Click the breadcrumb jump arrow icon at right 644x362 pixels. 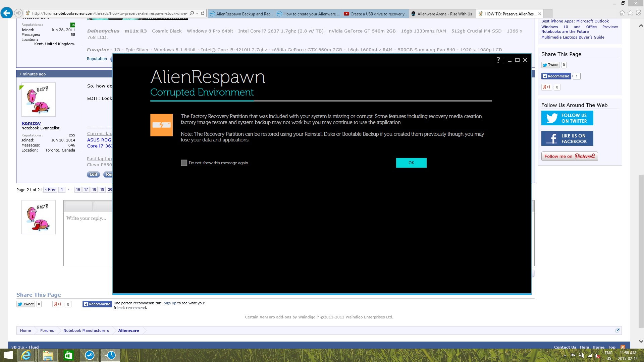pos(618,330)
